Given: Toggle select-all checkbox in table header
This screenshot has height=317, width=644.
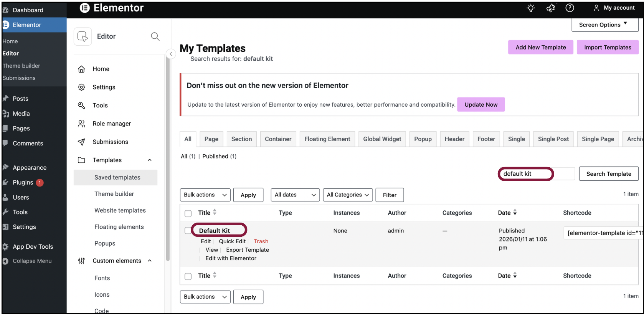Looking at the screenshot, I should coord(188,213).
